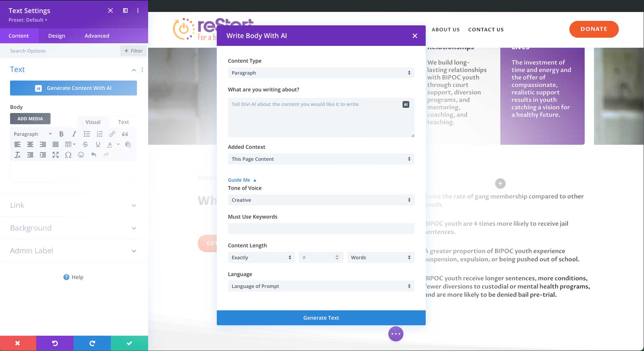Insert a special character with the omega icon
The width and height of the screenshot is (644, 351).
point(68,155)
